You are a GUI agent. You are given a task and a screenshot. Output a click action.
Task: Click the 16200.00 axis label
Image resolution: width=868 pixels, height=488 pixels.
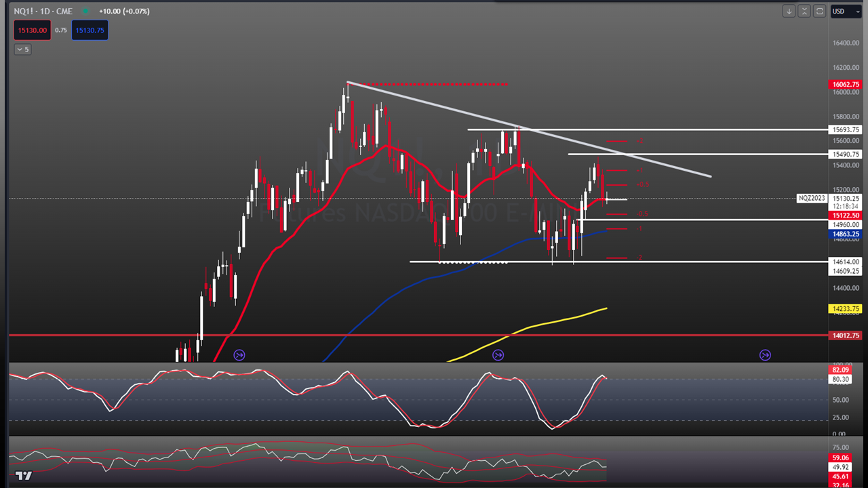(x=845, y=68)
